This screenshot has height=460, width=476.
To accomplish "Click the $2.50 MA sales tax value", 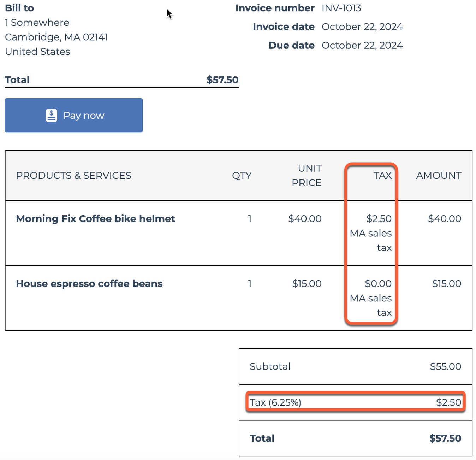I will click(x=371, y=233).
